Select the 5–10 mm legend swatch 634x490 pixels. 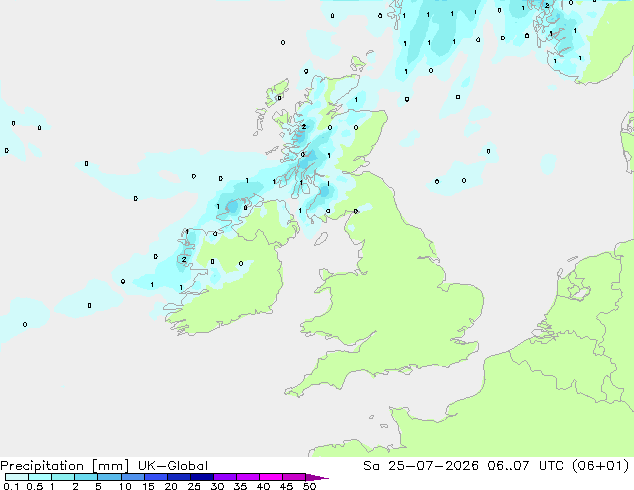[109, 477]
